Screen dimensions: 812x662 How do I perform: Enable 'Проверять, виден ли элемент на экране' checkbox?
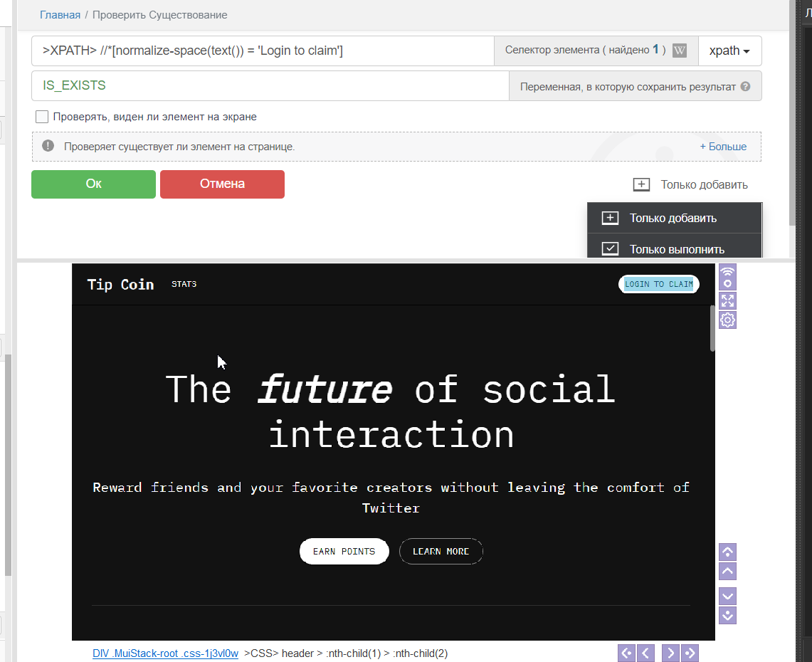pyautogui.click(x=42, y=117)
